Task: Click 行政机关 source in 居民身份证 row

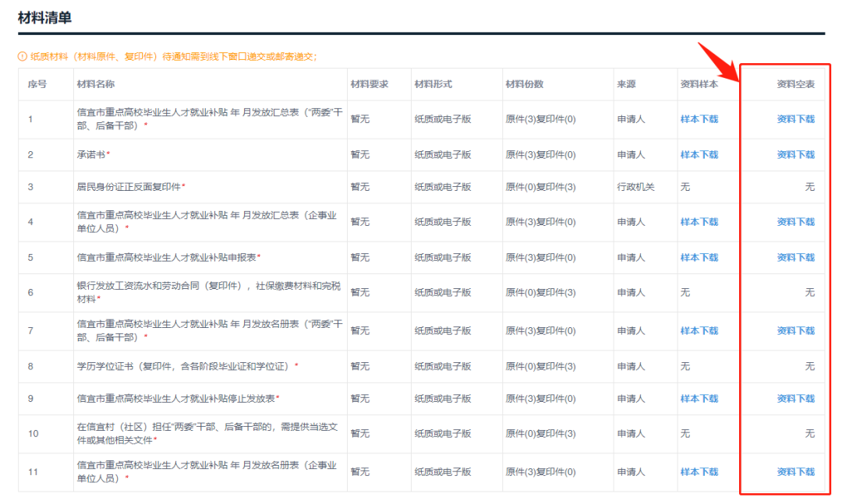Action: pos(636,187)
